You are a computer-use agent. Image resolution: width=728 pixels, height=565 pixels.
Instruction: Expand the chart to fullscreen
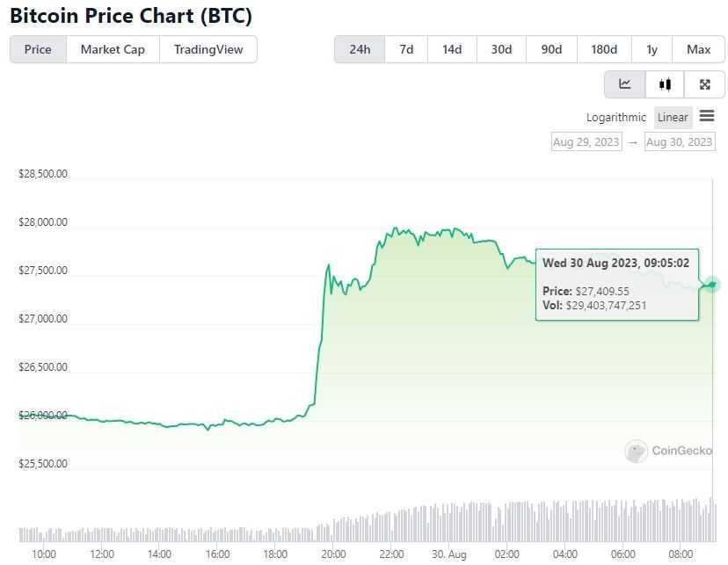click(705, 83)
